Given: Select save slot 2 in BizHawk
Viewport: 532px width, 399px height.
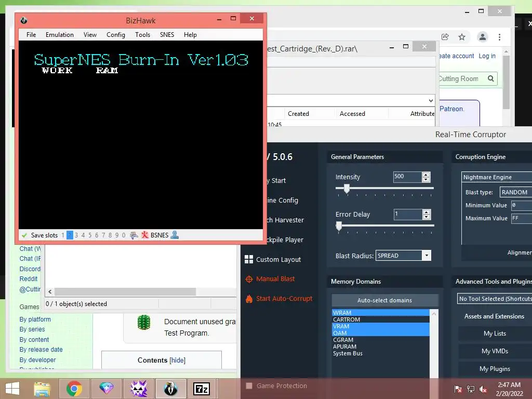Looking at the screenshot, I should tap(70, 235).
